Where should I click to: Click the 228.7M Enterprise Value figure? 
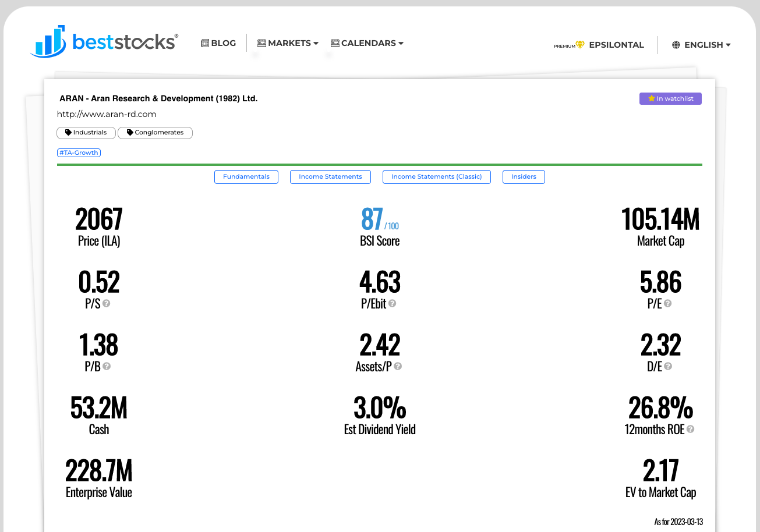click(x=99, y=471)
